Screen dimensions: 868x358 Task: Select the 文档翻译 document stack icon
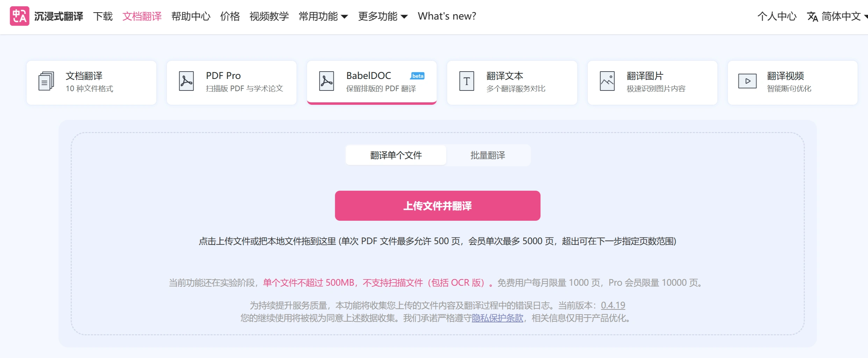click(x=45, y=81)
